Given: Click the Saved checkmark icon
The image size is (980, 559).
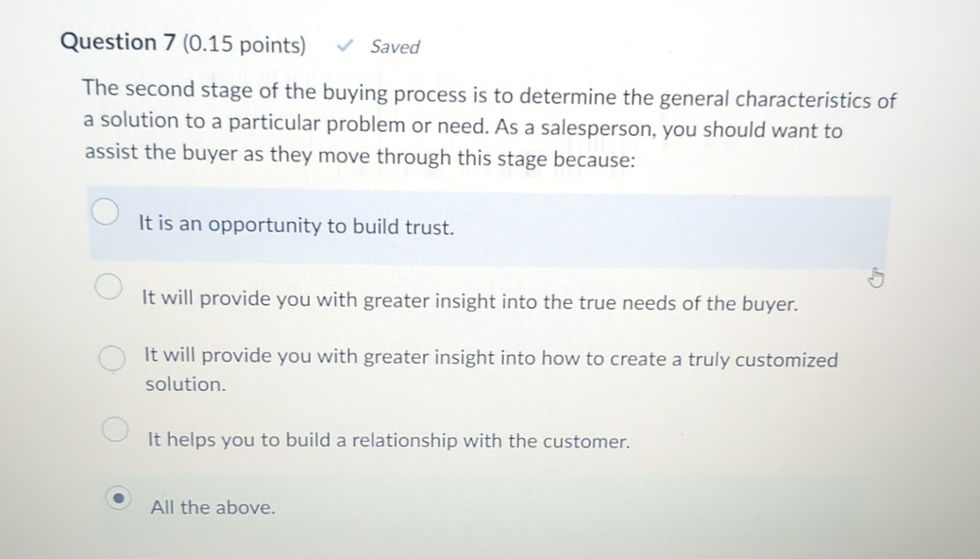Looking at the screenshot, I should (x=344, y=44).
